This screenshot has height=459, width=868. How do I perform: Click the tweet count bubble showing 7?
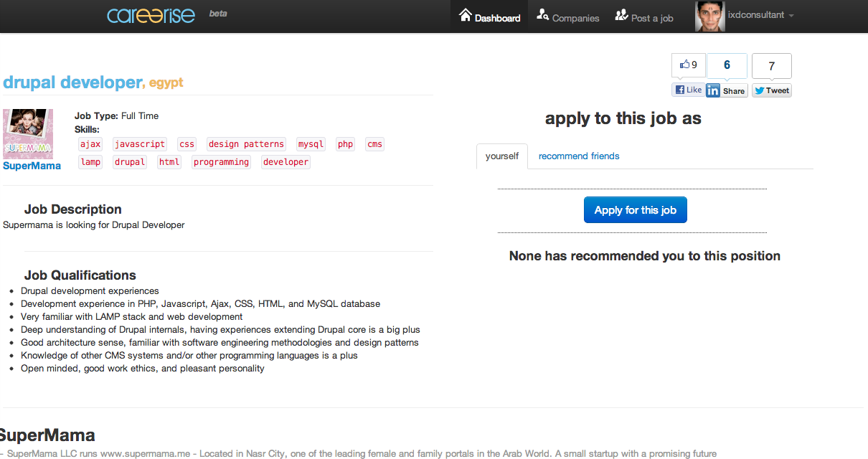[771, 66]
